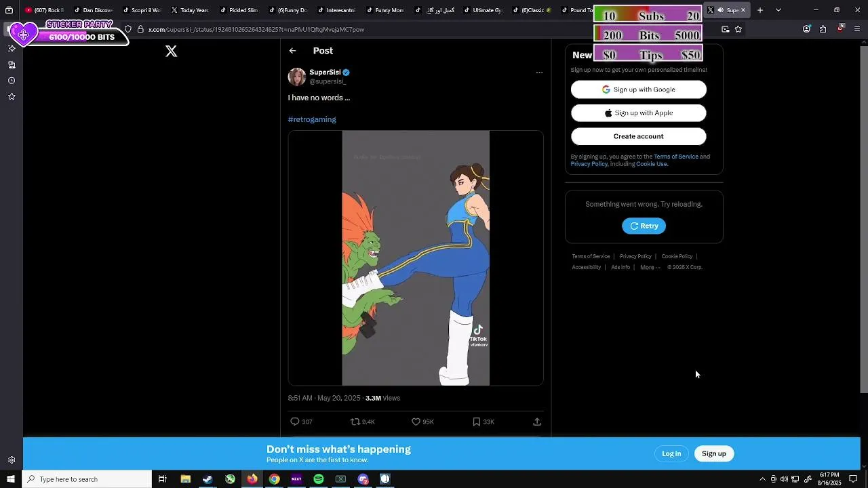This screenshot has height=488, width=868.
Task: Open the Firefox extensions puzzle icon
Action: click(x=823, y=29)
